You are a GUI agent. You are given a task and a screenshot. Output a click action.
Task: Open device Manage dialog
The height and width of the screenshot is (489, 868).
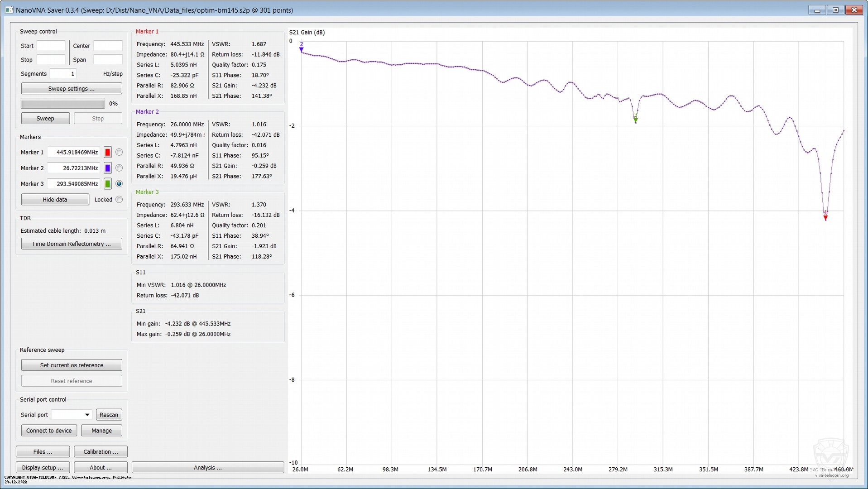(101, 430)
